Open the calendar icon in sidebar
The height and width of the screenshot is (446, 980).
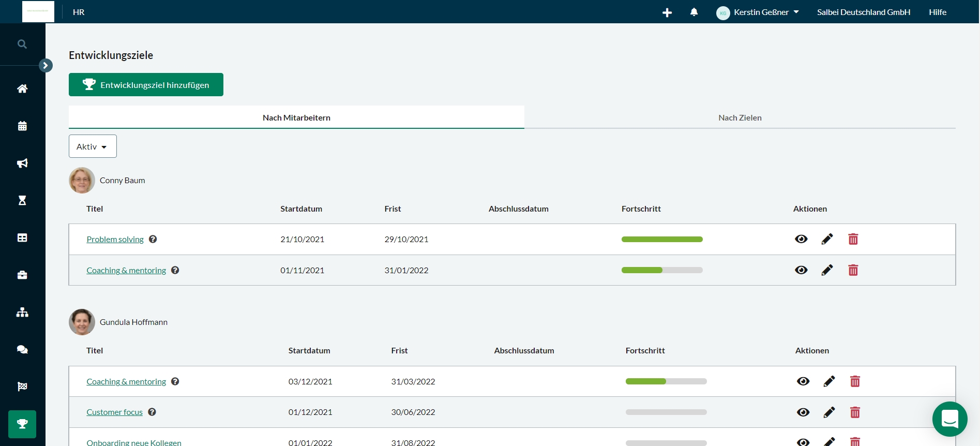point(22,126)
